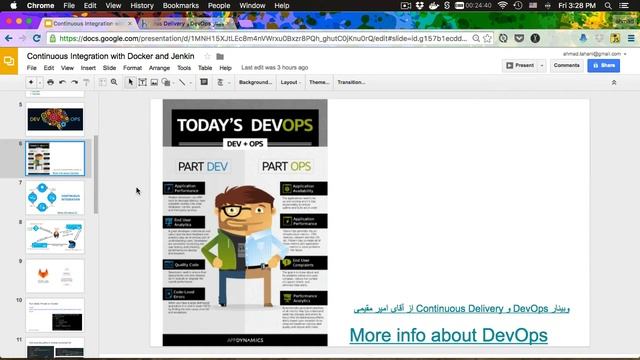Screen dimensions: 640x360
Task: Edit the presentation title field
Action: (x=111, y=56)
